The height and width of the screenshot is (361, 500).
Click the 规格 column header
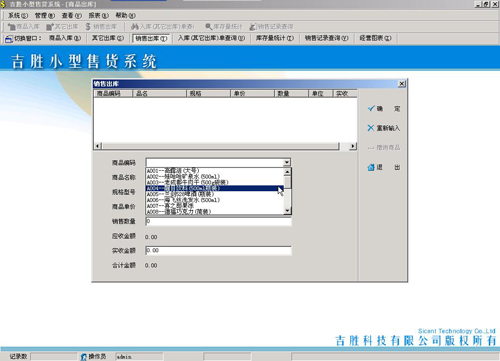click(x=208, y=93)
